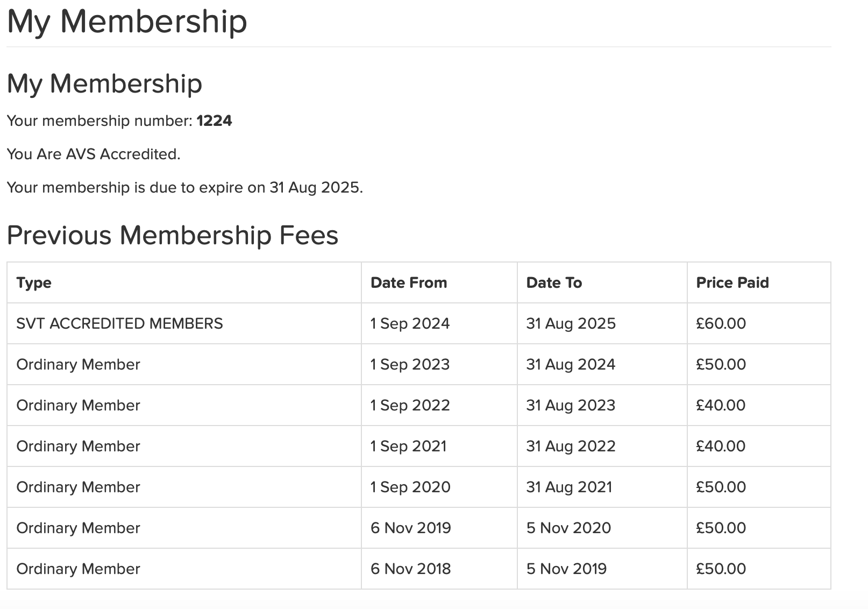This screenshot has height=609, width=868.
Task: Select the 5 Nov 2019 date cell
Action: [566, 569]
